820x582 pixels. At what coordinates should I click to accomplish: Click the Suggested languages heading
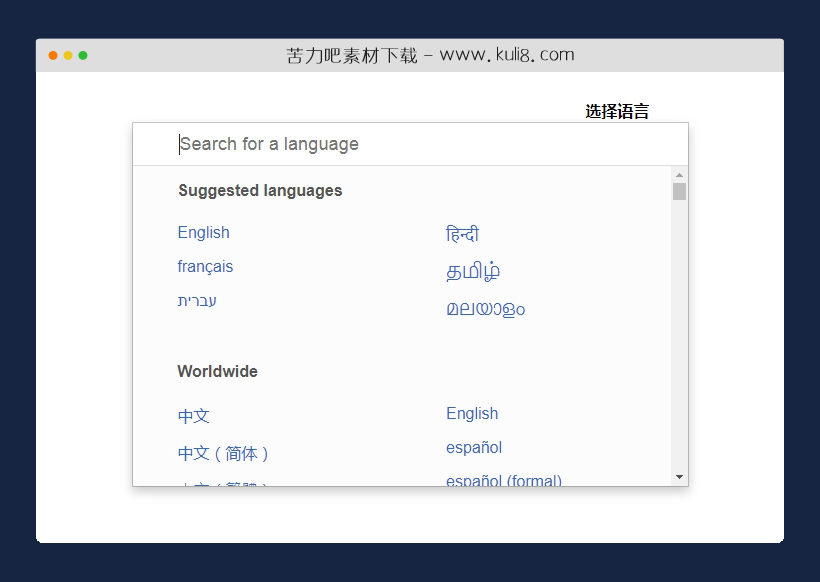(260, 190)
